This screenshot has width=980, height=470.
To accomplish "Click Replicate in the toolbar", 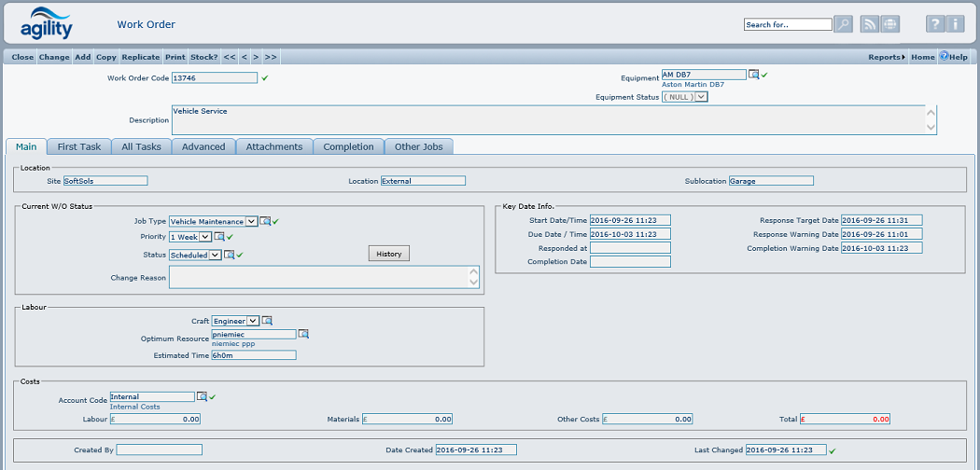I will pos(140,57).
